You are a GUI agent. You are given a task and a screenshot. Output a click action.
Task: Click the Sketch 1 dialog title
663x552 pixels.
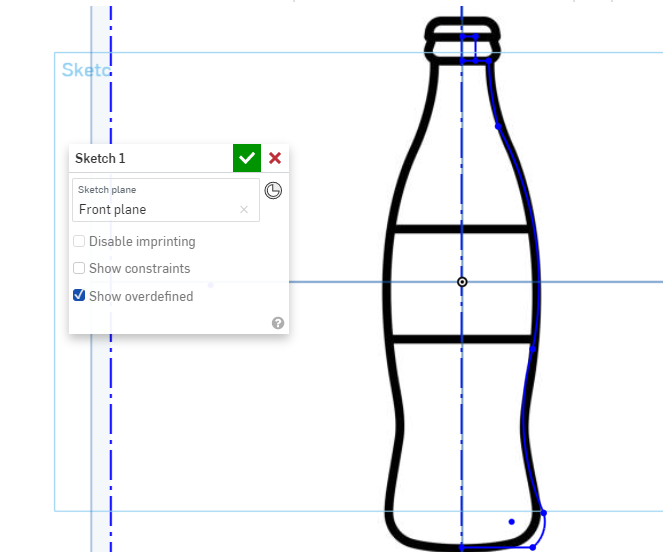(x=100, y=158)
